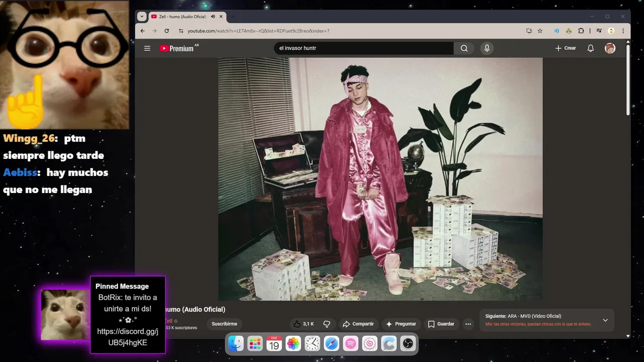Viewport: 644px width, 362px height.
Task: Click the Aebiss username in chat
Action: 20,172
